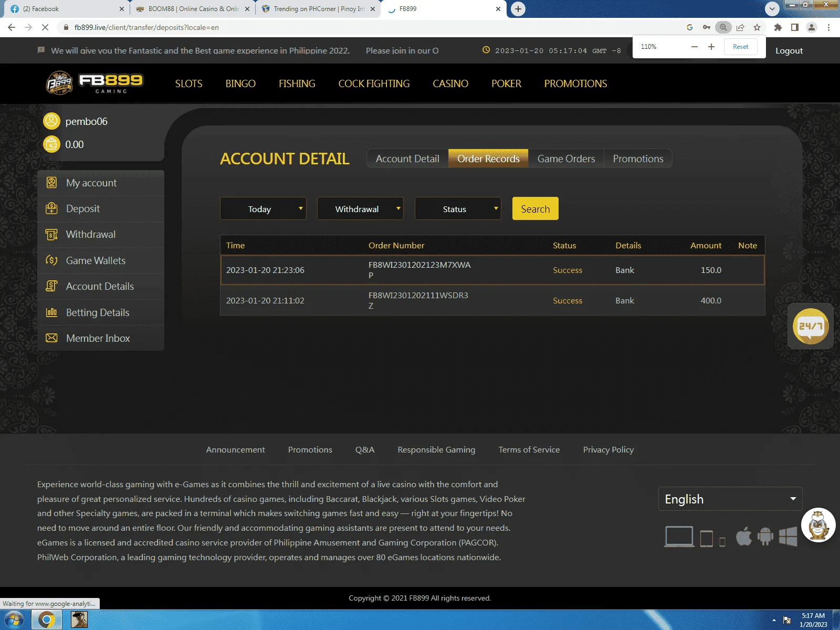Open the Game Wallets sidebar icon

(51, 260)
